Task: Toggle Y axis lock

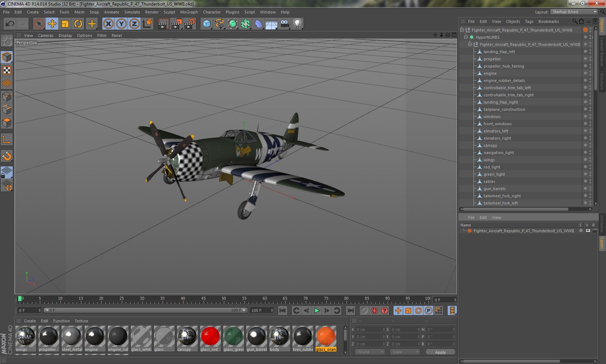Action: pyautogui.click(x=121, y=24)
